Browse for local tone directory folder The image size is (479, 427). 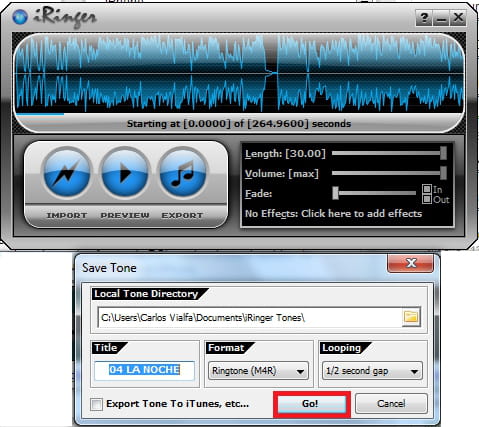point(411,316)
